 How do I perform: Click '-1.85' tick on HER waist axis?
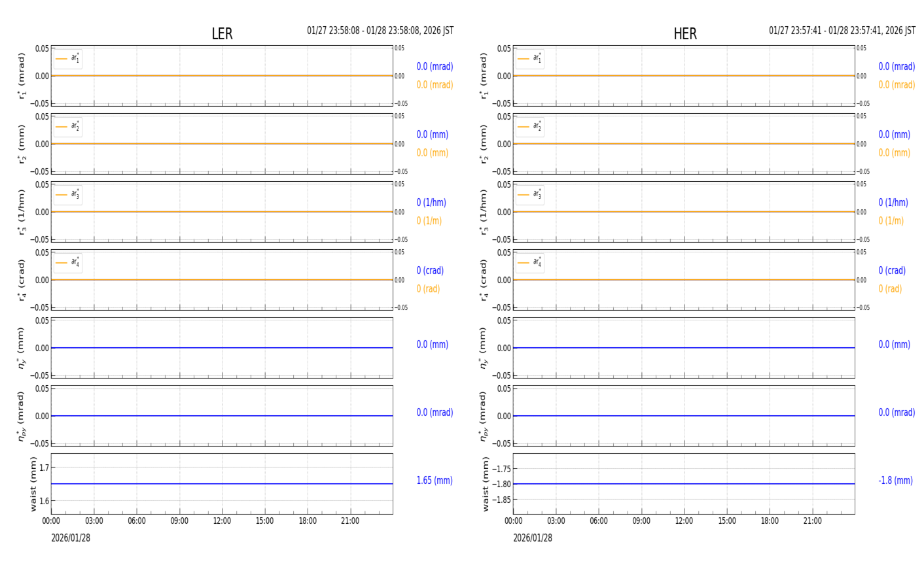click(x=502, y=500)
